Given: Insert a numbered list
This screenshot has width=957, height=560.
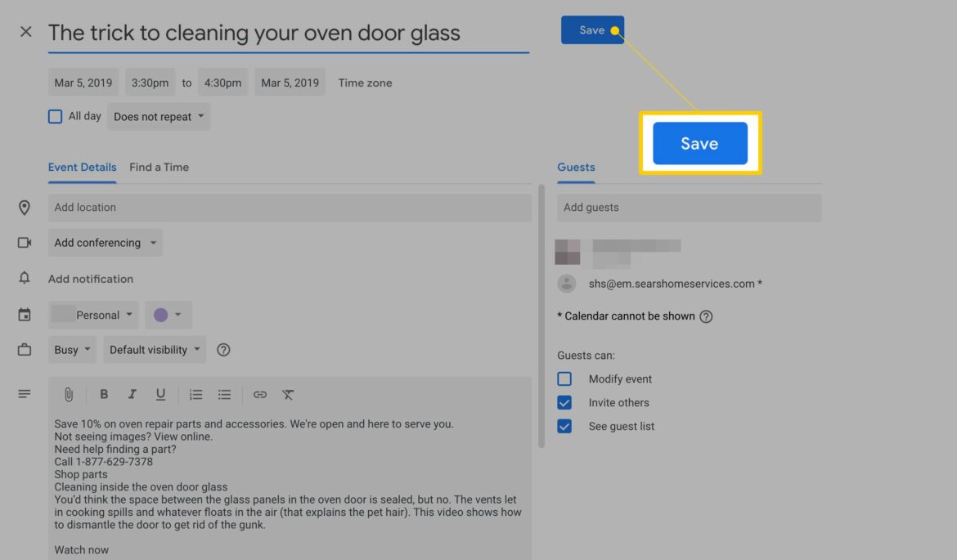Looking at the screenshot, I should pyautogui.click(x=195, y=395).
